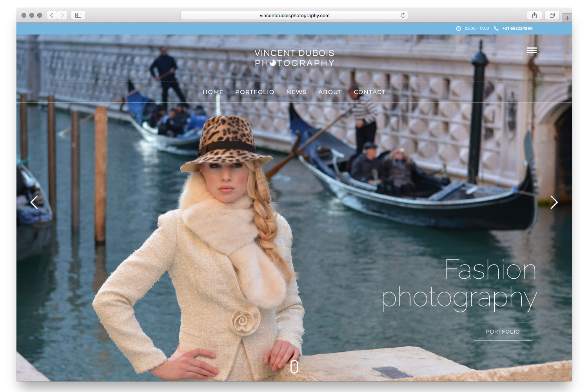Call the phone number +31 683224998
The width and height of the screenshot is (588, 392).
517,28
